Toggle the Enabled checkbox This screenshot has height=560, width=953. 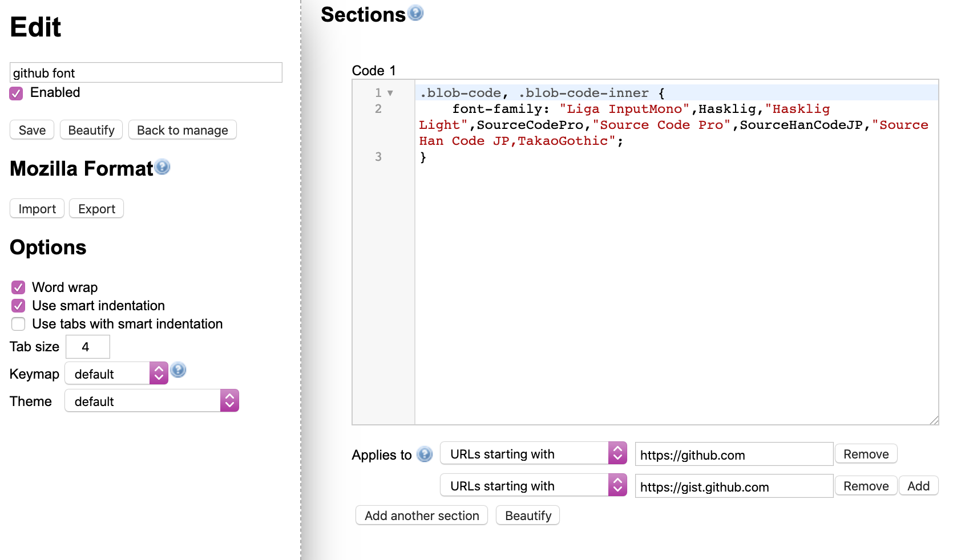[16, 93]
